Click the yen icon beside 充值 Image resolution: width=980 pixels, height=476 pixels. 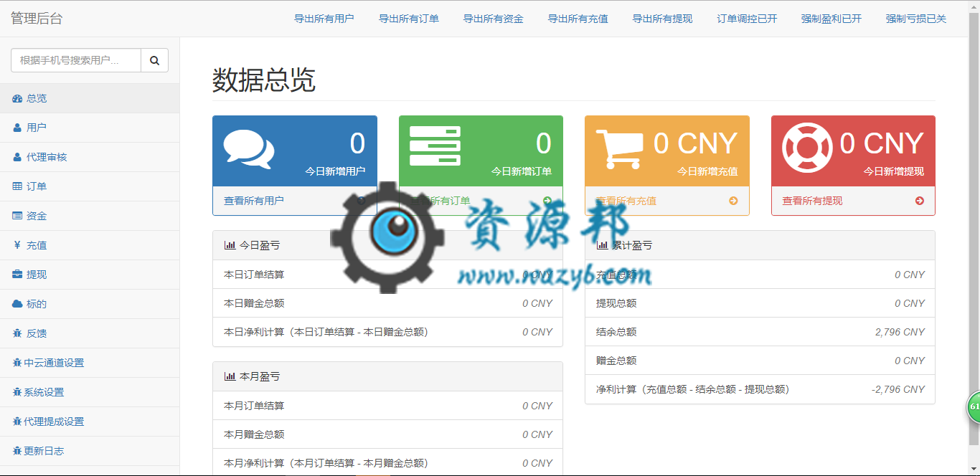pos(17,245)
